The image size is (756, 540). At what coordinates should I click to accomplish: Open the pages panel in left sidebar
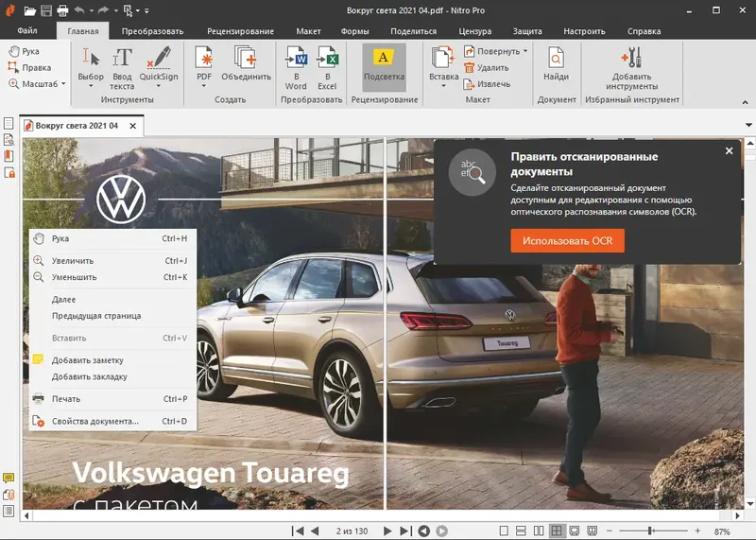(x=9, y=123)
